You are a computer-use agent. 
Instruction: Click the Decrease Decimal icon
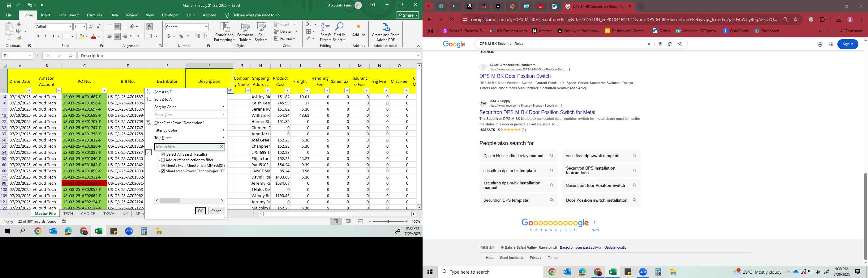205,36
